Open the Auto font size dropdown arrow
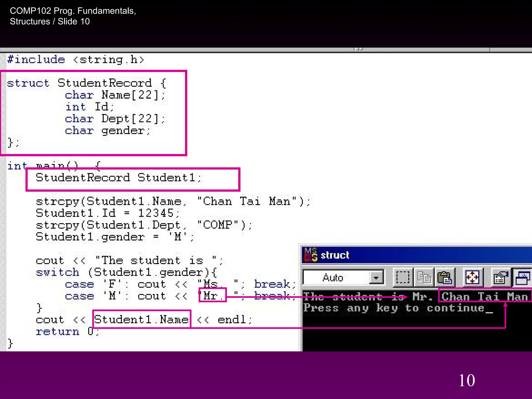The height and width of the screenshot is (399, 532). pyautogui.click(x=376, y=278)
